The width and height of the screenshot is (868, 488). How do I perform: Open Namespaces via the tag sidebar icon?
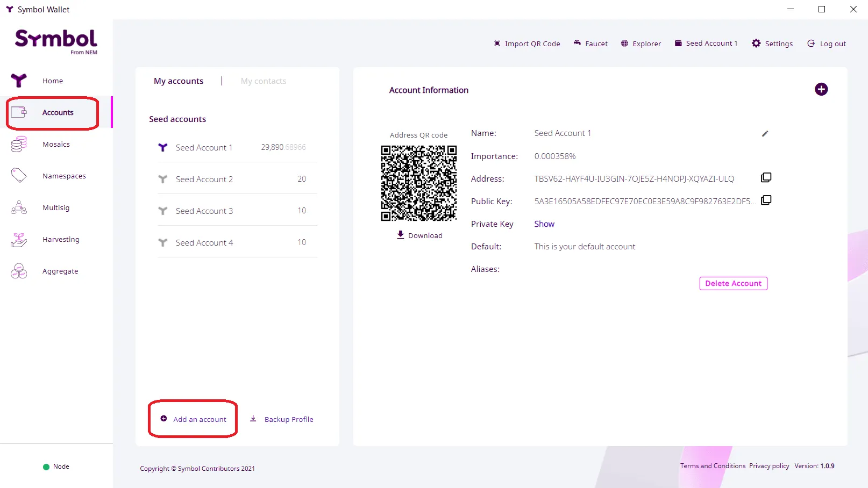pyautogui.click(x=18, y=175)
